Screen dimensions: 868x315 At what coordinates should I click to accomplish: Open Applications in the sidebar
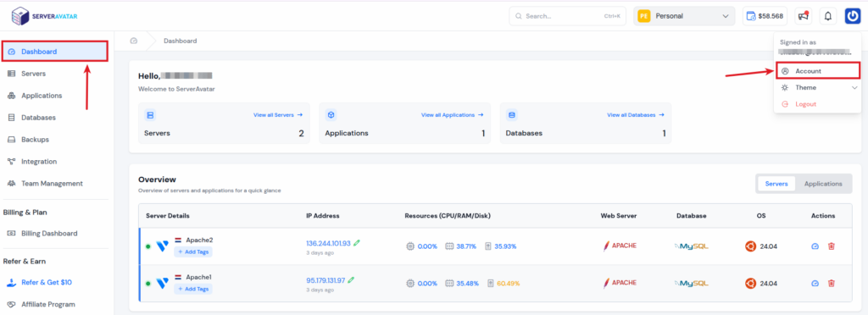(42, 96)
